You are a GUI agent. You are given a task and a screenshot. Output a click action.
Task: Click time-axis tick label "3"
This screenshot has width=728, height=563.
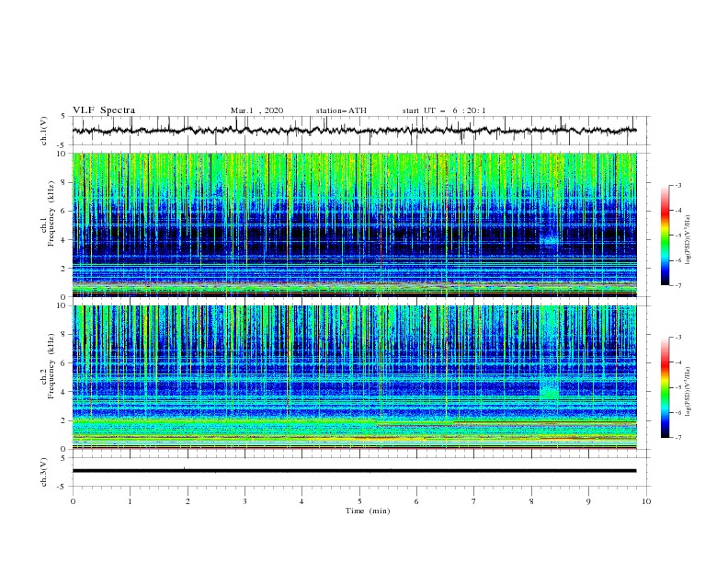pos(245,501)
